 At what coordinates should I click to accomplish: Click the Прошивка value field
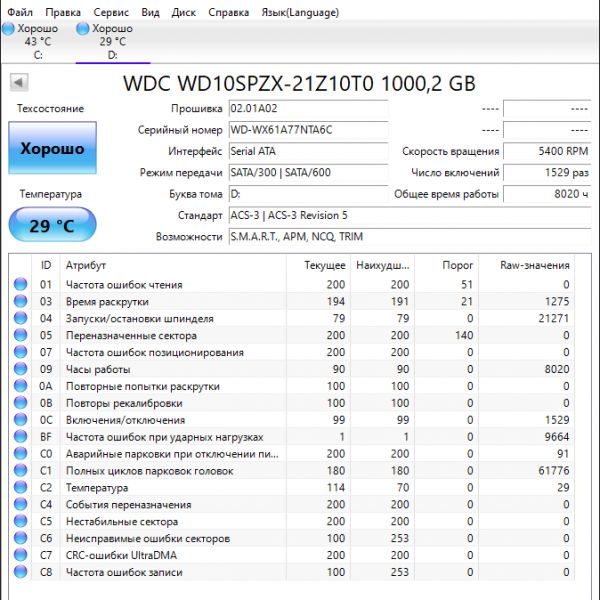(x=307, y=109)
